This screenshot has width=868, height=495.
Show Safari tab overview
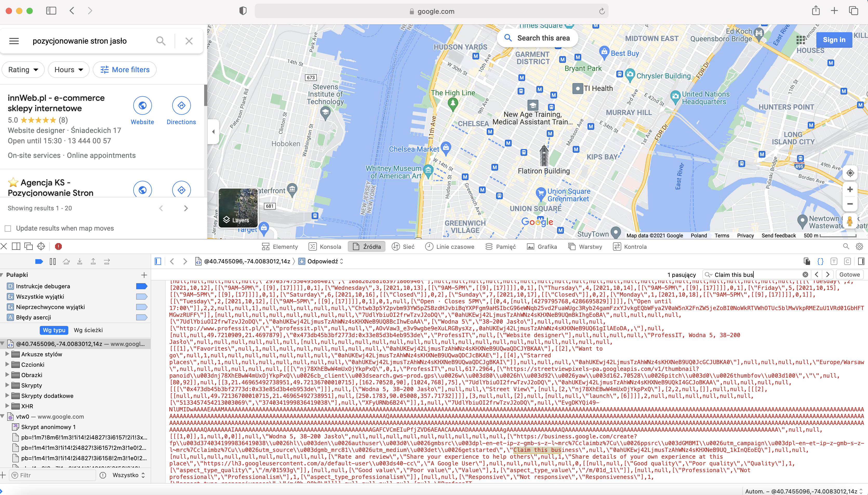coord(853,11)
